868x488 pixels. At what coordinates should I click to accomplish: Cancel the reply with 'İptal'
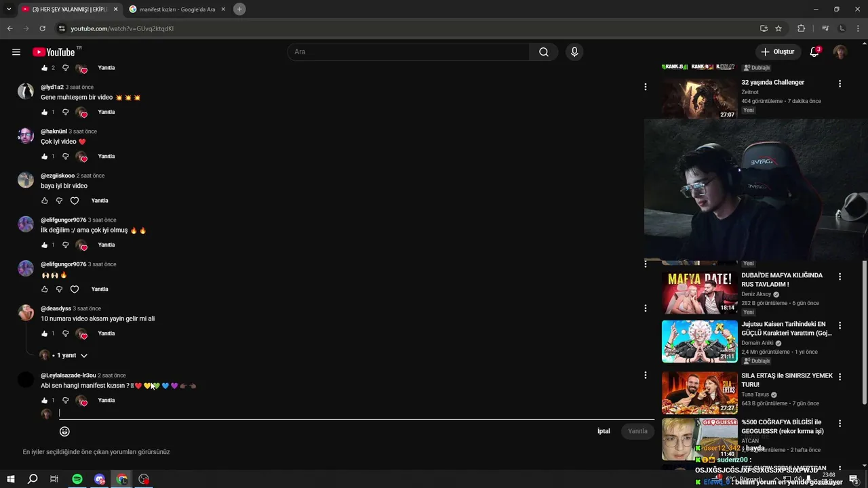click(x=604, y=431)
